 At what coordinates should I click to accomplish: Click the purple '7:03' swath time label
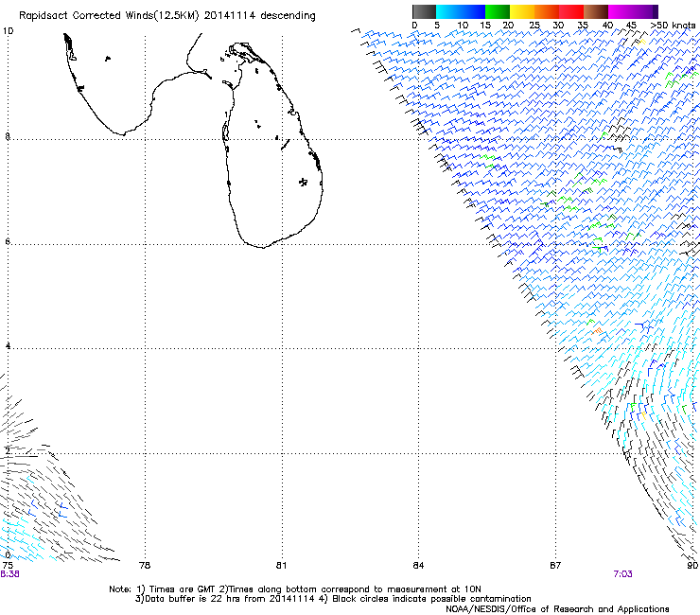(622, 574)
